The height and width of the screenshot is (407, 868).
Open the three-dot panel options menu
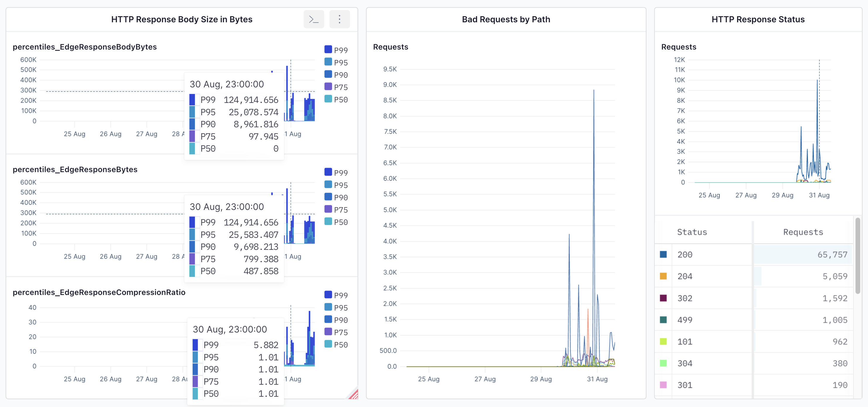339,19
